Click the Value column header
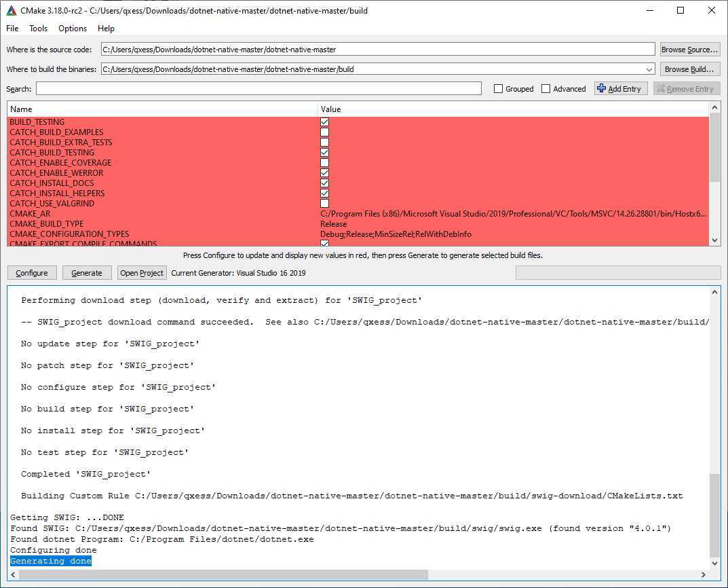728x588 pixels. (514, 109)
